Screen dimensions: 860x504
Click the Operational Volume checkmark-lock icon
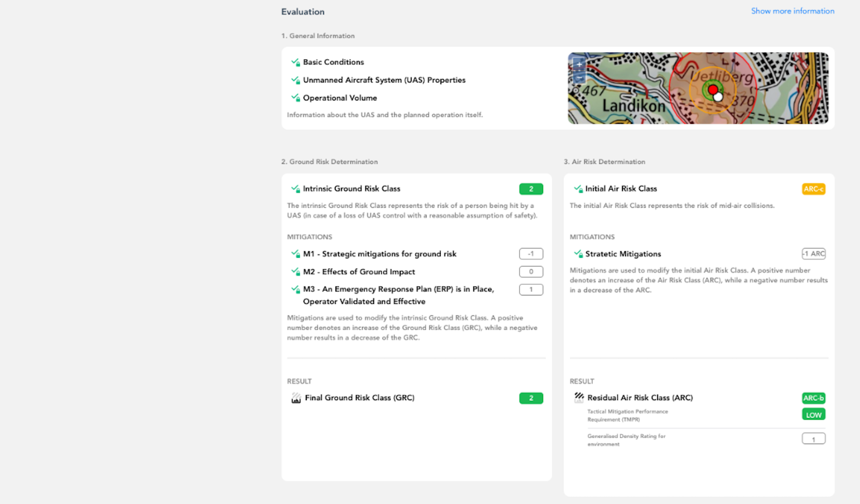click(295, 98)
